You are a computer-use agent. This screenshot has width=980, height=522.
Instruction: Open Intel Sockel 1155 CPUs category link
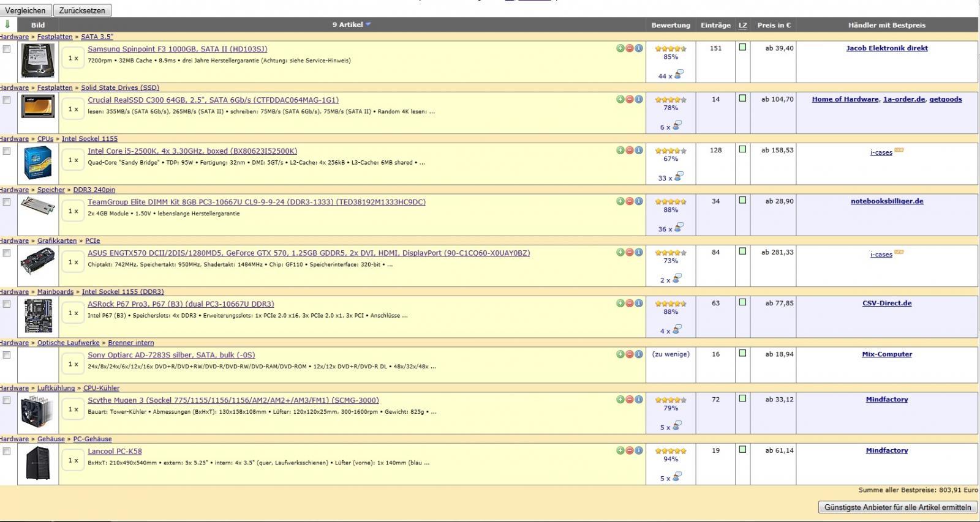pyautogui.click(x=89, y=139)
